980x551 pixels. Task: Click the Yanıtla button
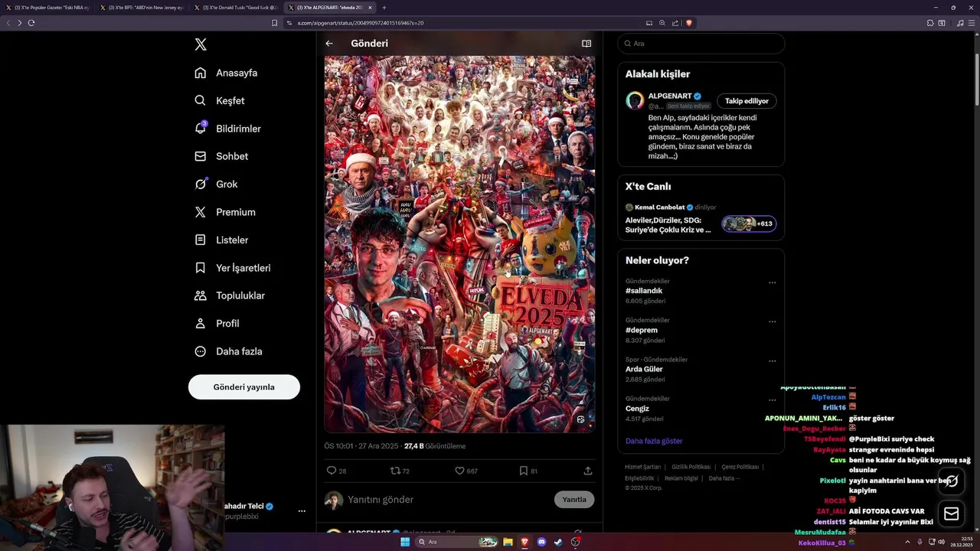point(574,500)
